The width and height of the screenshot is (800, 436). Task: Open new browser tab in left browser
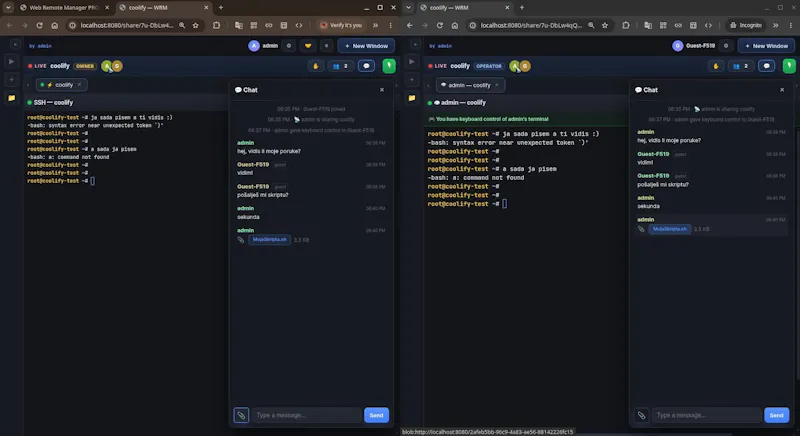[x=220, y=8]
